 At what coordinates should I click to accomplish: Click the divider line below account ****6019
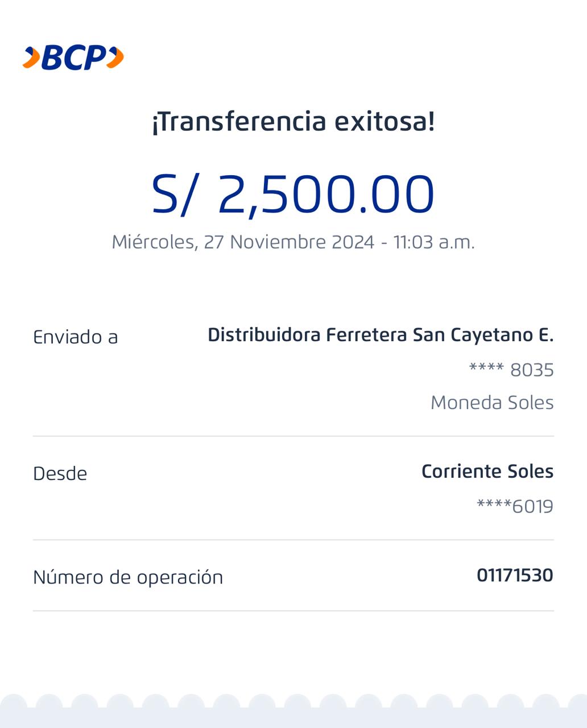(x=293, y=540)
